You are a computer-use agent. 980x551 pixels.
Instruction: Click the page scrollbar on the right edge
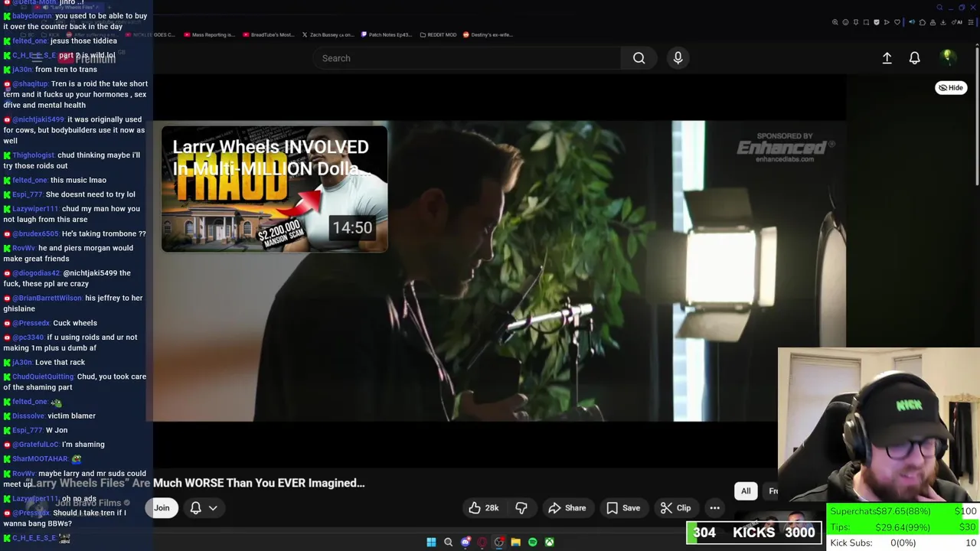[x=977, y=115]
